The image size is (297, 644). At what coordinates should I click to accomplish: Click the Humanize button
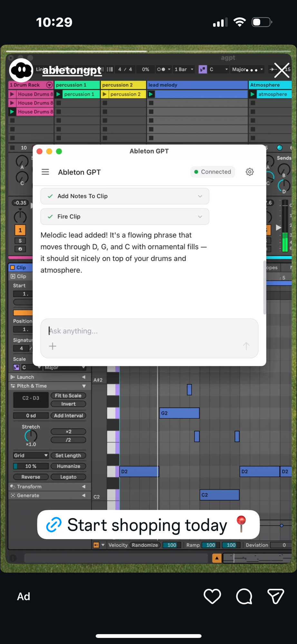68,466
